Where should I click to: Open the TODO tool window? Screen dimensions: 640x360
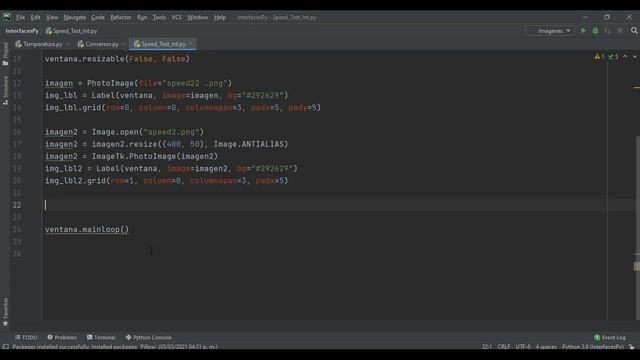[26, 338]
